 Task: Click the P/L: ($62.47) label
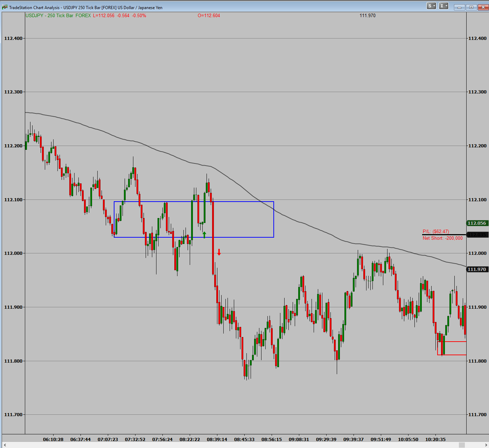(436, 232)
